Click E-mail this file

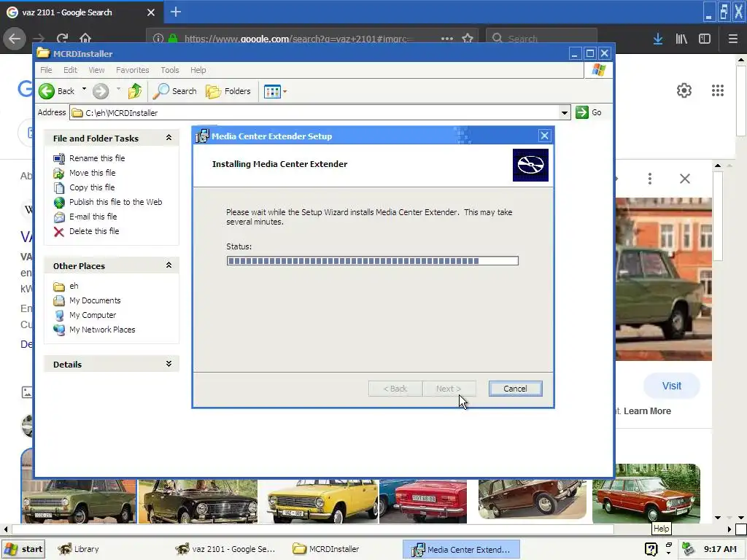coord(93,217)
